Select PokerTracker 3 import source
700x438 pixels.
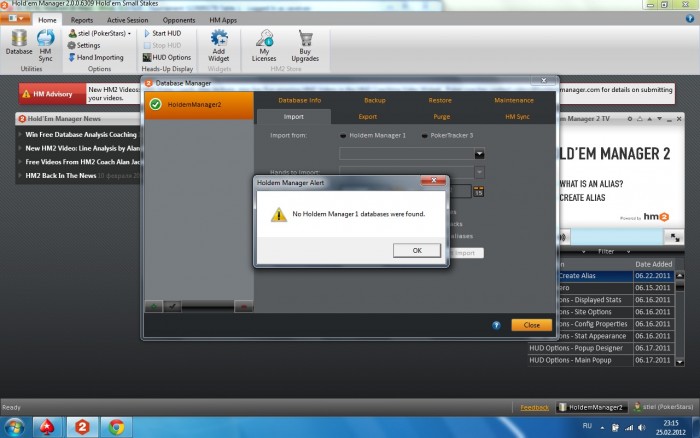[x=447, y=135]
